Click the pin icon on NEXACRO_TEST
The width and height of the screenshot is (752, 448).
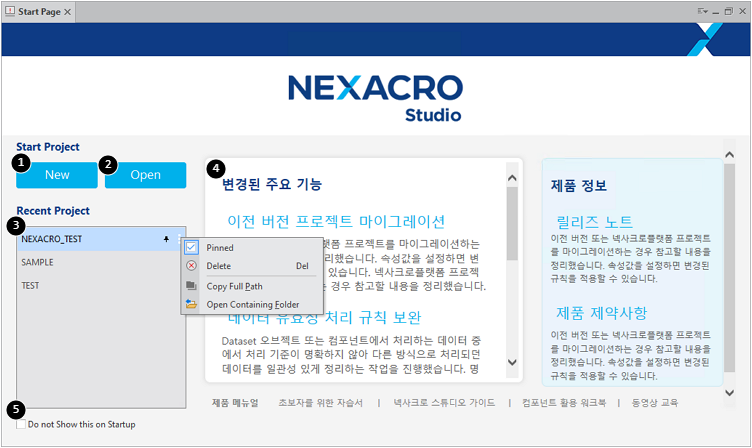[x=166, y=239]
